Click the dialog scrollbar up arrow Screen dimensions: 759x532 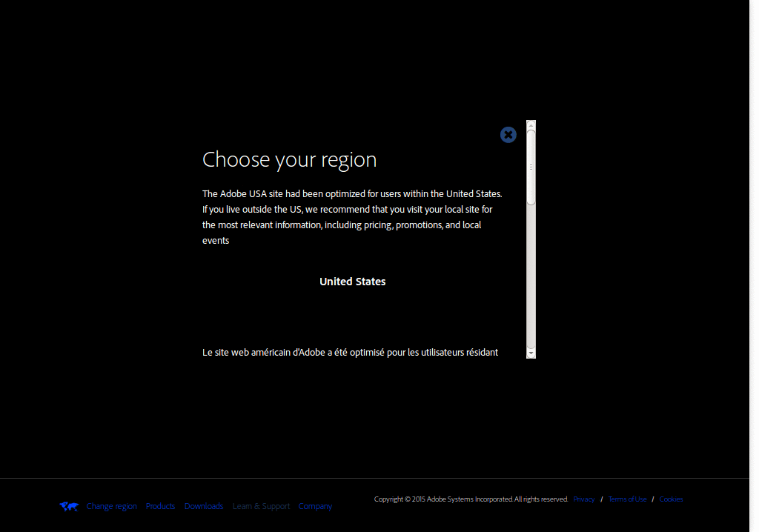[531, 125]
